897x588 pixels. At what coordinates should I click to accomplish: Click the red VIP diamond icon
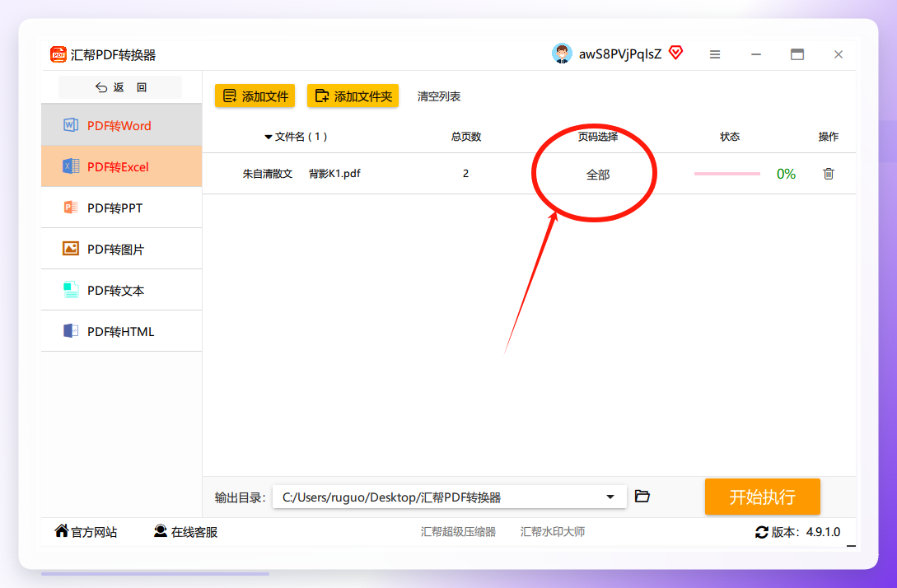pos(675,54)
